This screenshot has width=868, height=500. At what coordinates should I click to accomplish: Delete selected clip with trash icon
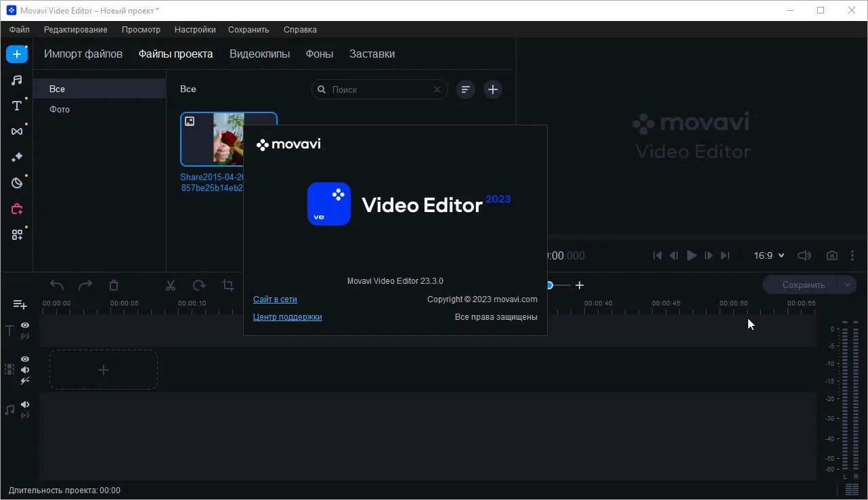click(114, 285)
